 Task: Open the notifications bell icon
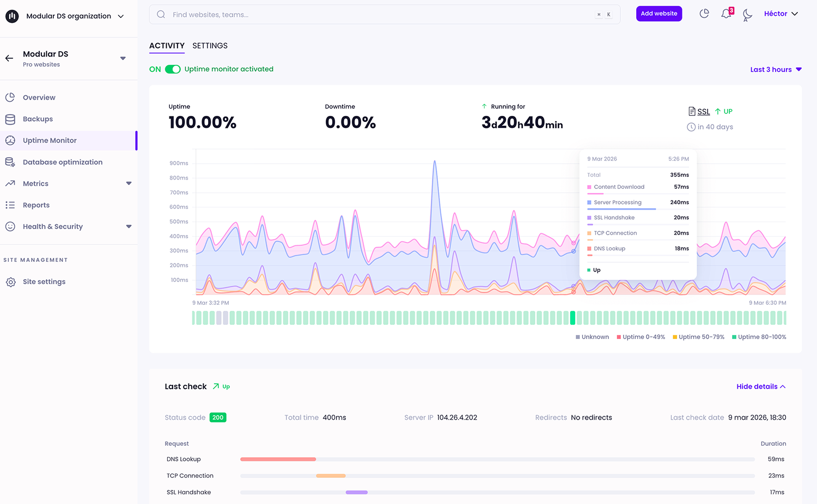coord(726,14)
